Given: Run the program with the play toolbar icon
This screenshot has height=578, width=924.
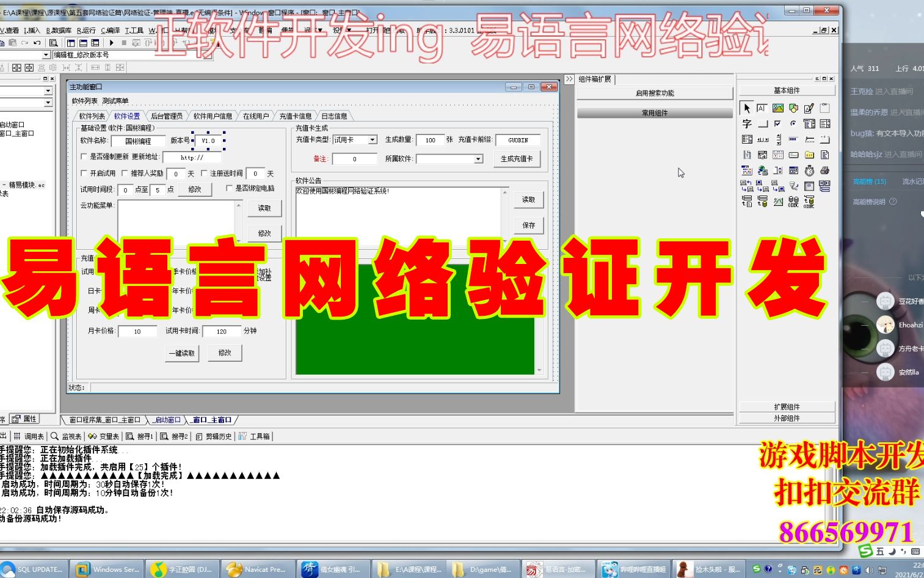Looking at the screenshot, I should point(112,43).
